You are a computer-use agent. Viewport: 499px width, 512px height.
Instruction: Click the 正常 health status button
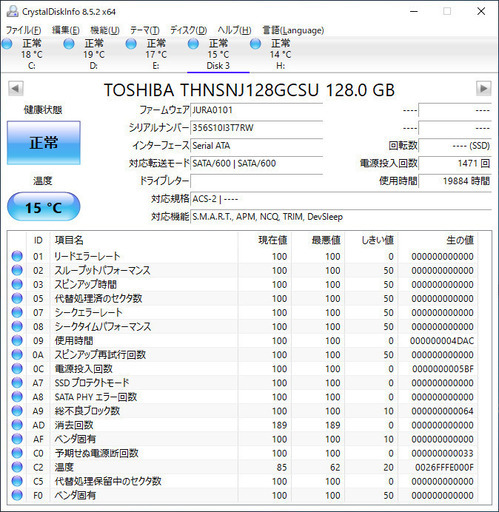point(44,143)
